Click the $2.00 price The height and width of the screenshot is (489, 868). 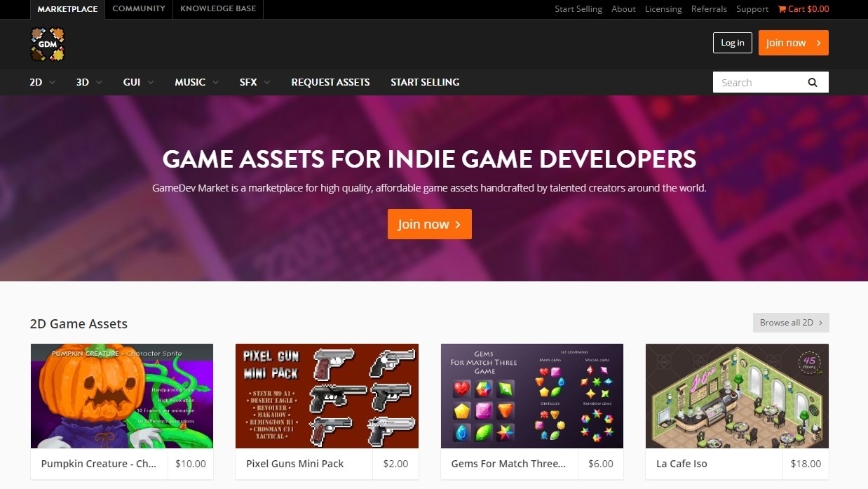pyautogui.click(x=395, y=464)
